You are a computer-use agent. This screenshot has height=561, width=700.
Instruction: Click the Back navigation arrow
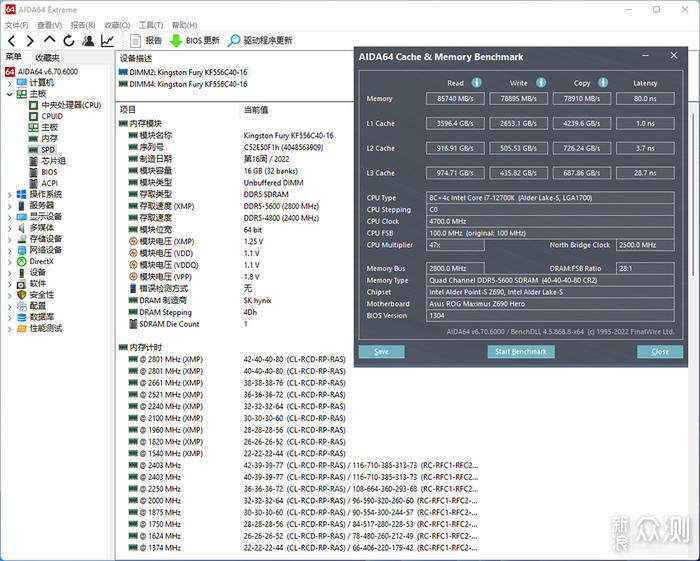11,41
